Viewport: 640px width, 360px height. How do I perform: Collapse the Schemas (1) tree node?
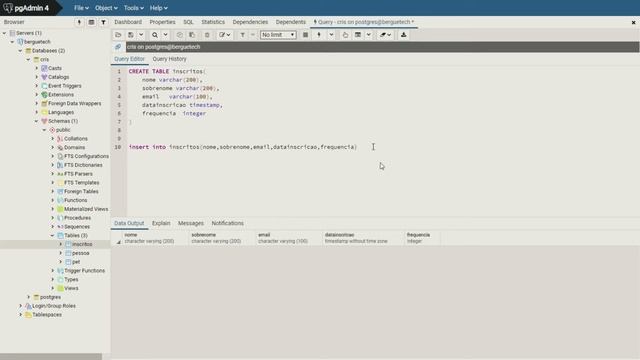tap(36, 121)
